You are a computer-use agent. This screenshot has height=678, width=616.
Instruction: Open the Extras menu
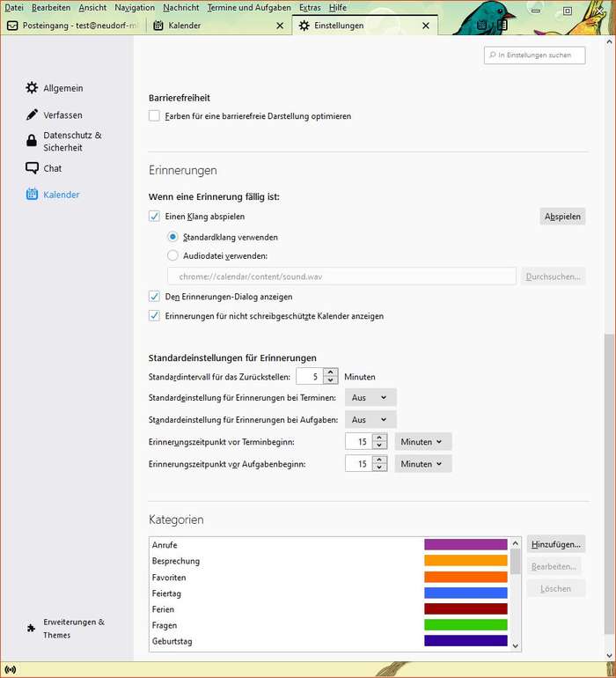pos(309,7)
